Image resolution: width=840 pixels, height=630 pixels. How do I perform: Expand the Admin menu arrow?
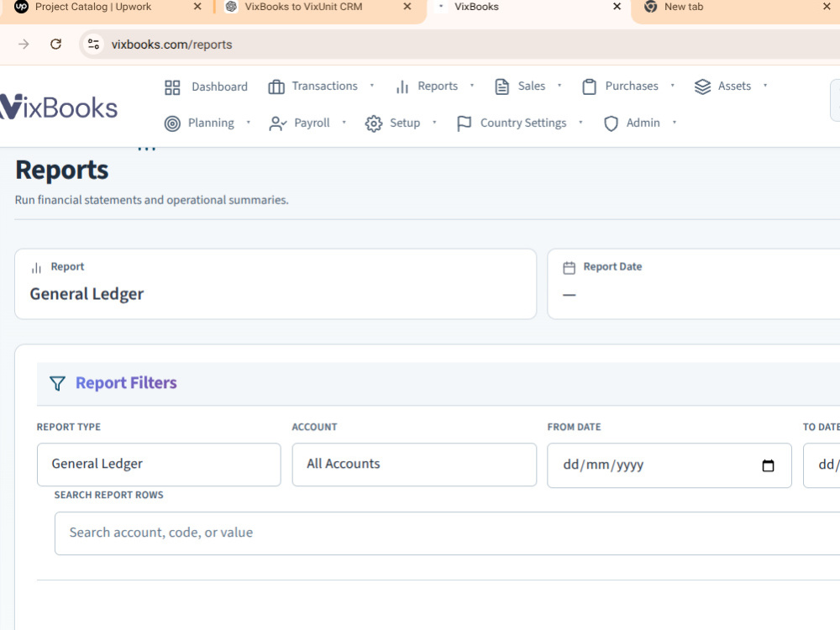coord(675,123)
